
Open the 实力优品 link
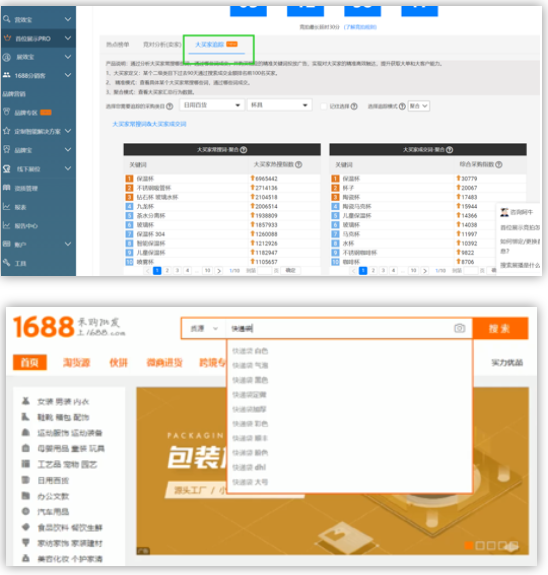[507, 363]
